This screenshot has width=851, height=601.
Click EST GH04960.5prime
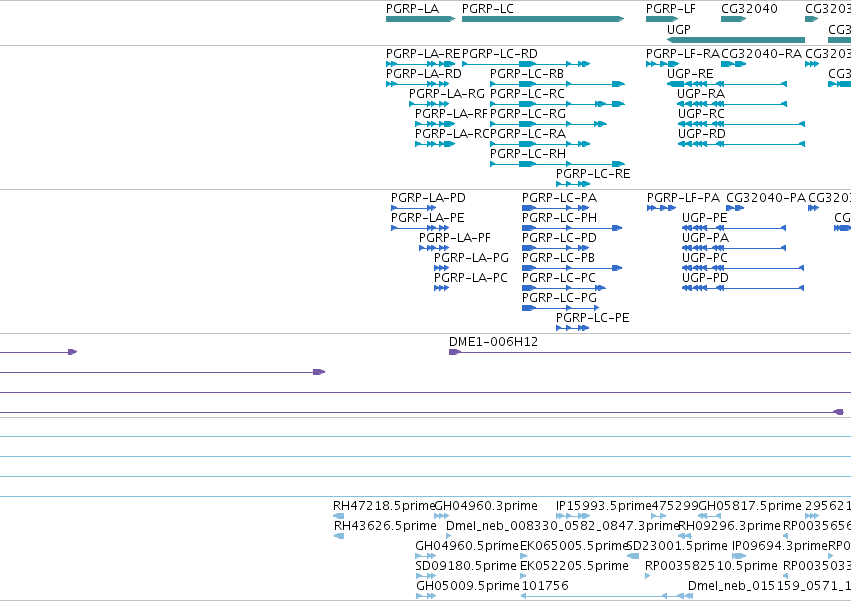pos(426,556)
